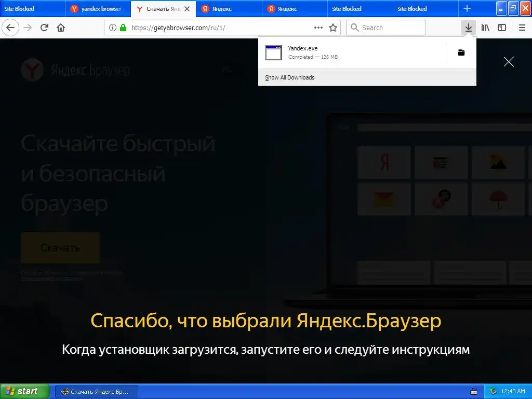Close the download overlay with X

pyautogui.click(x=509, y=62)
